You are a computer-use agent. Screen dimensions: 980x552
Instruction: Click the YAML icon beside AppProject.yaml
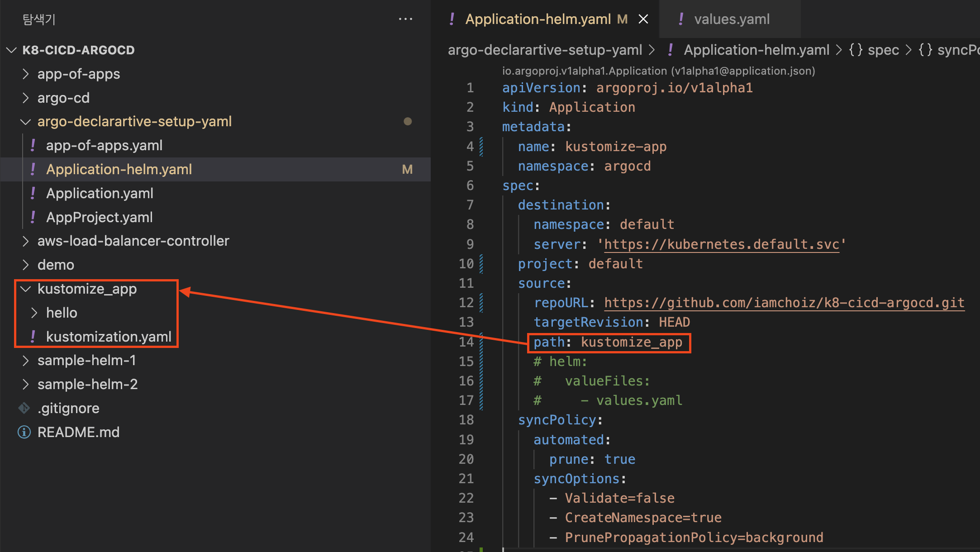[33, 217]
